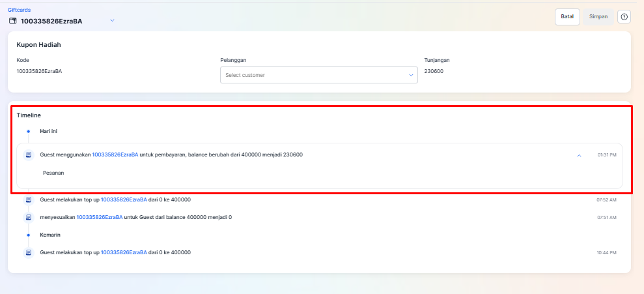Select the Kemarin timeline dot marker
Screen dimensions: 644x294
[29, 235]
